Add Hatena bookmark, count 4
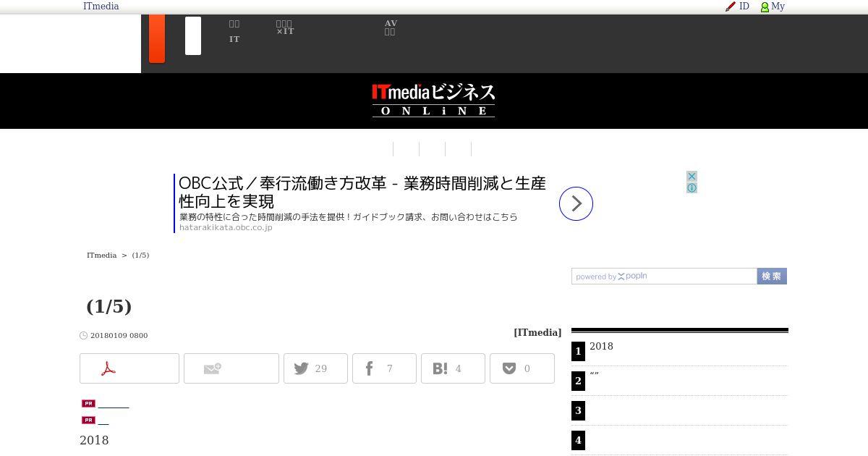This screenshot has height=456, width=868. (x=453, y=368)
